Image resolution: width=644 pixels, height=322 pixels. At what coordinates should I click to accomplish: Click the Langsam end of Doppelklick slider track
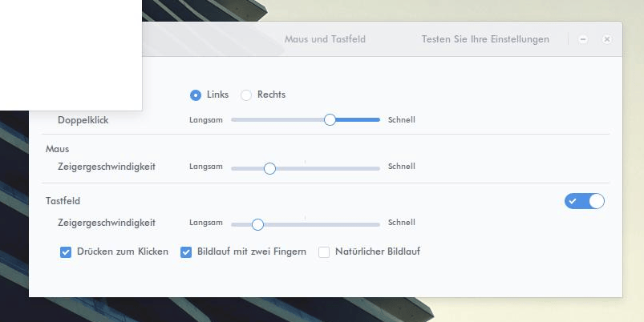(234, 119)
